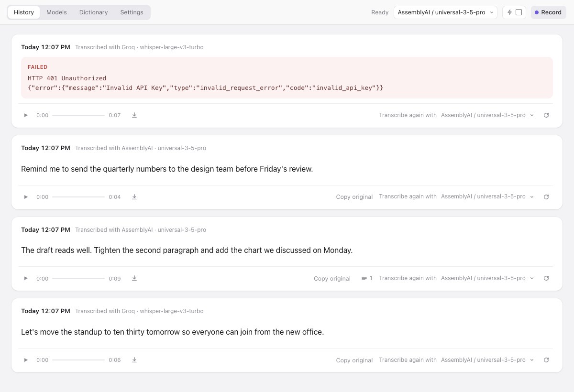Seek in the draft entry's audio progress bar
The width and height of the screenshot is (574, 392).
pyautogui.click(x=78, y=278)
